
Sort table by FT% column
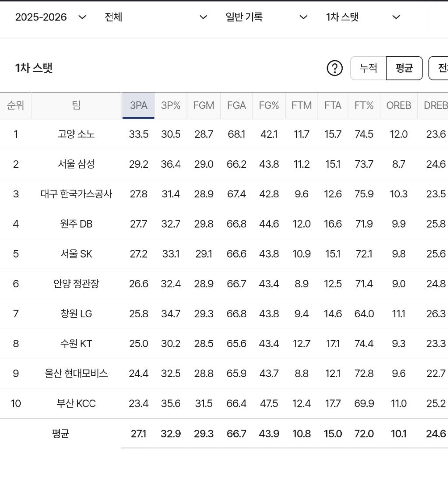pos(364,106)
